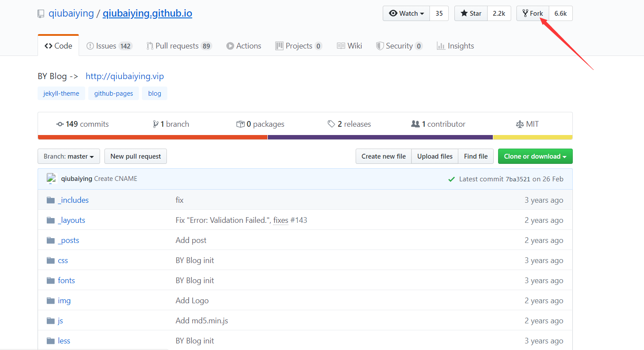Open the Pull requests tab
The width and height of the screenshot is (644, 350).
(x=179, y=46)
